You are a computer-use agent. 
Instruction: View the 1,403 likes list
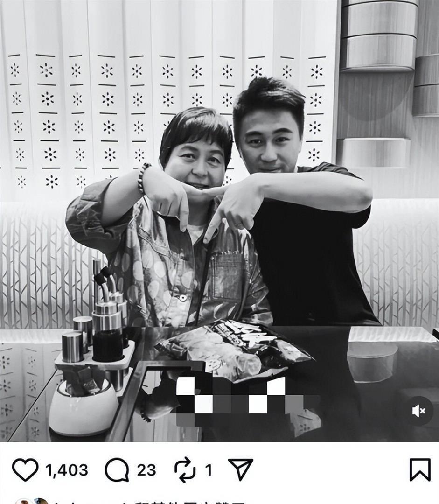[67, 470]
